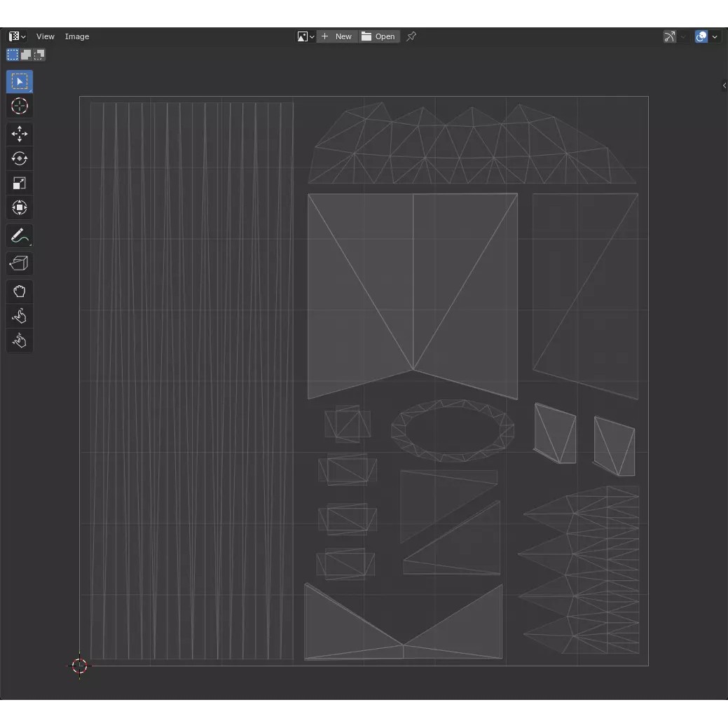Toggle the image pin icon
This screenshot has height=728, width=728.
(411, 36)
